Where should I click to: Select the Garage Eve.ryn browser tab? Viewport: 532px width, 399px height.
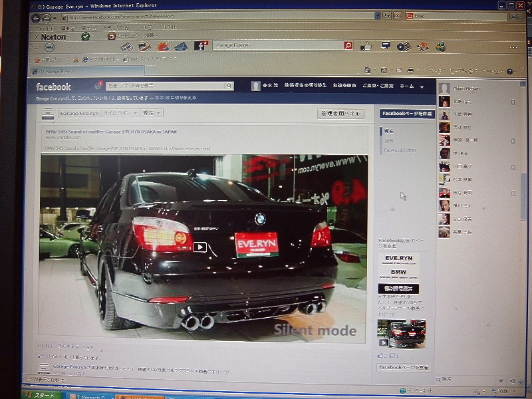pyautogui.click(x=88, y=71)
